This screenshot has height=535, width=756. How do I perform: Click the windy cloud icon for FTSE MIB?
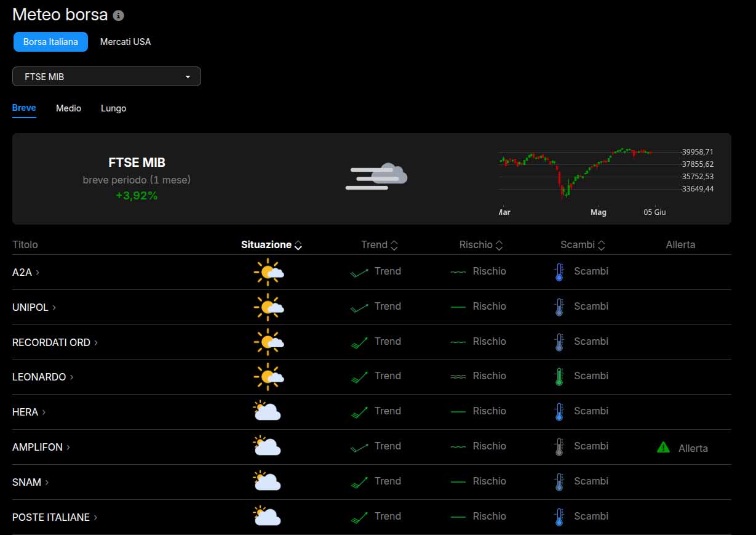376,177
